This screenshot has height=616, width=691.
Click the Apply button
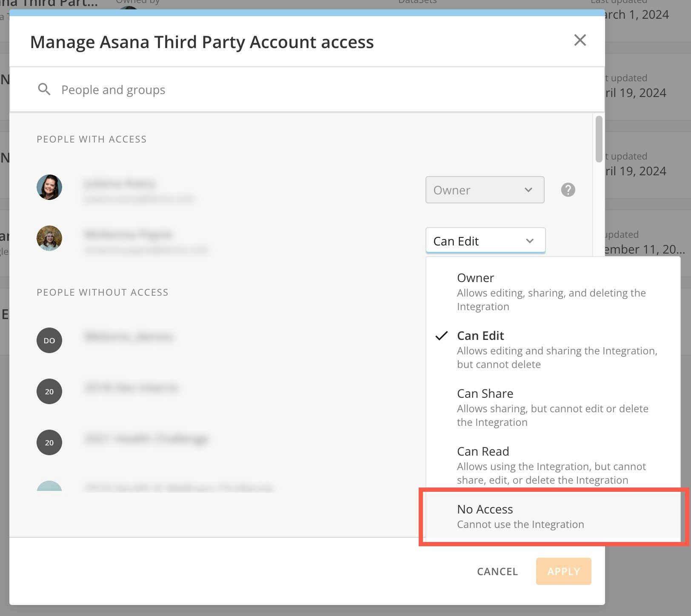pos(563,571)
